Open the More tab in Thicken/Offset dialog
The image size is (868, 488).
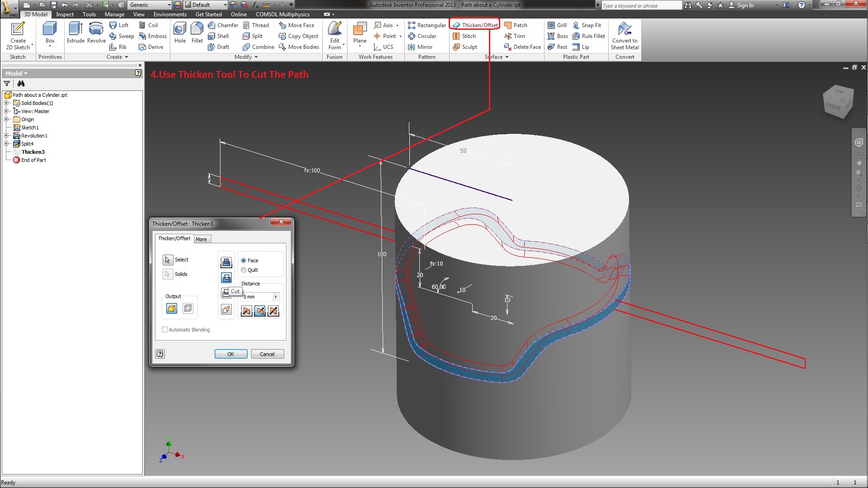click(x=202, y=239)
